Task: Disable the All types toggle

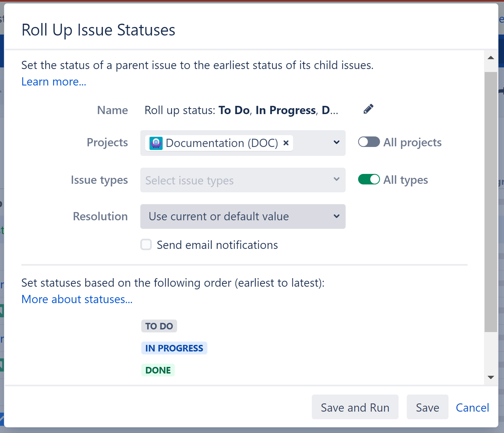Action: pos(369,180)
